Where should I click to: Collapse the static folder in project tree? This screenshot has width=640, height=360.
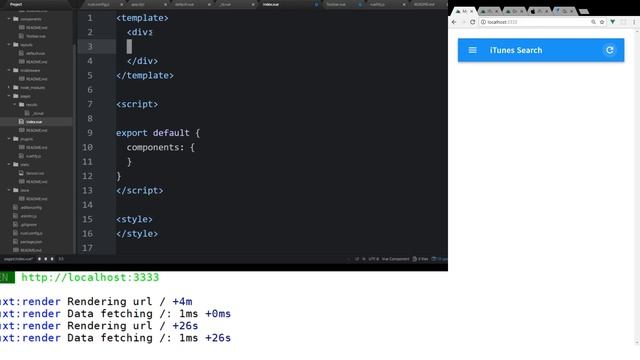pyautogui.click(x=9, y=164)
